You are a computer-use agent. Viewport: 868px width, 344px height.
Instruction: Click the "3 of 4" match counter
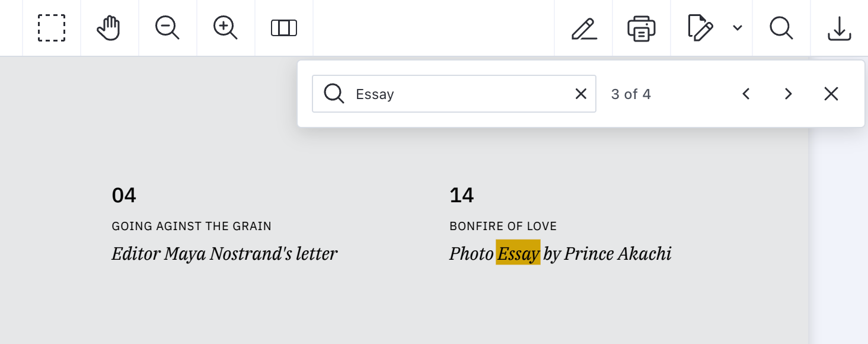click(x=631, y=94)
